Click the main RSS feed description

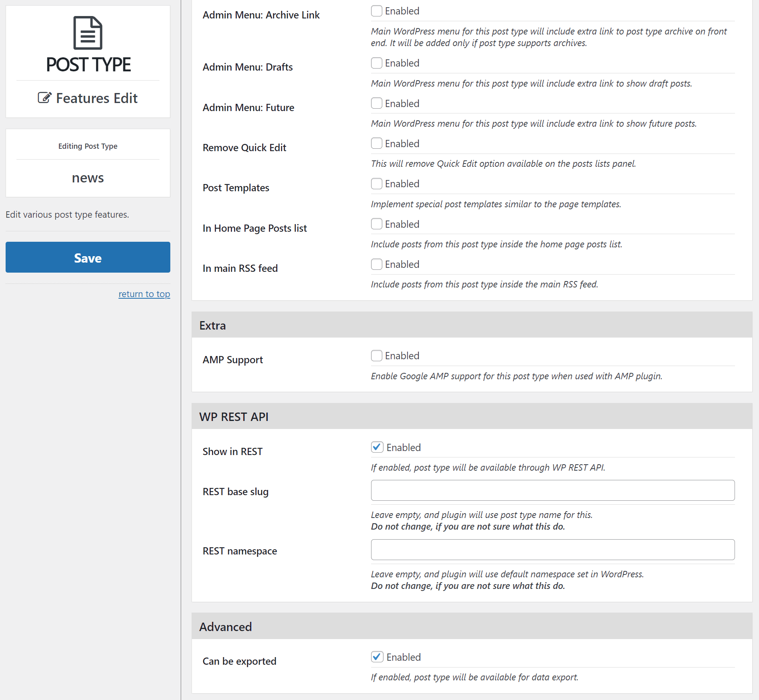pyautogui.click(x=484, y=284)
